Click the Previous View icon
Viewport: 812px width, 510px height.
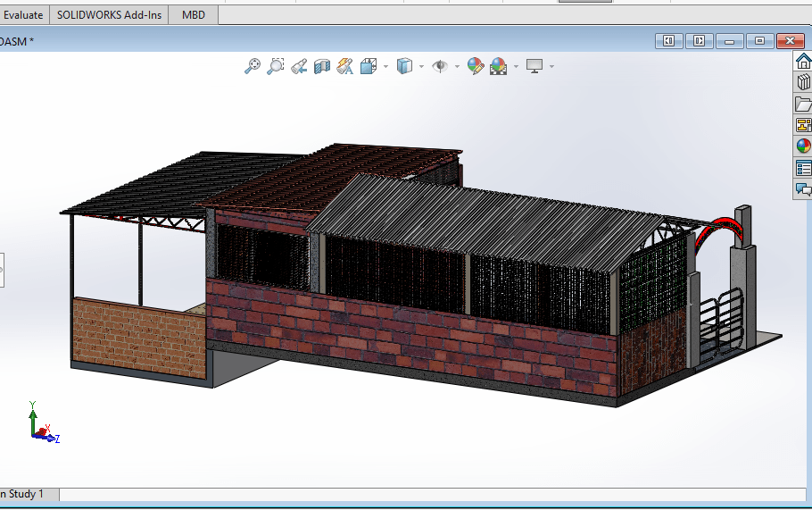pos(299,66)
